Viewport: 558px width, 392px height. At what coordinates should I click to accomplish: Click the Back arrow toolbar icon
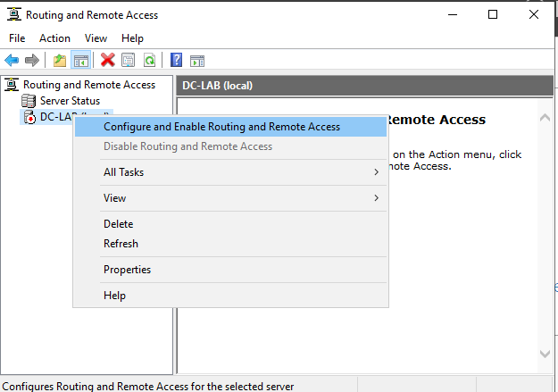coord(12,60)
